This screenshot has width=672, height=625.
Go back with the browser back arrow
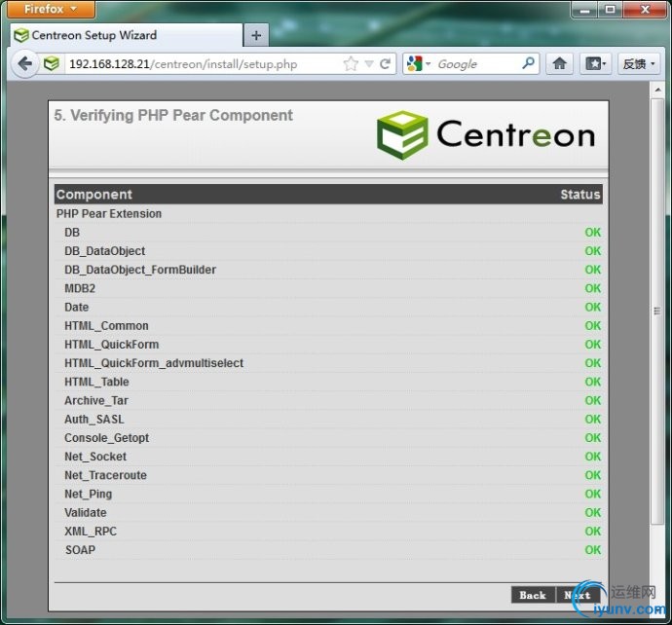pos(25,64)
